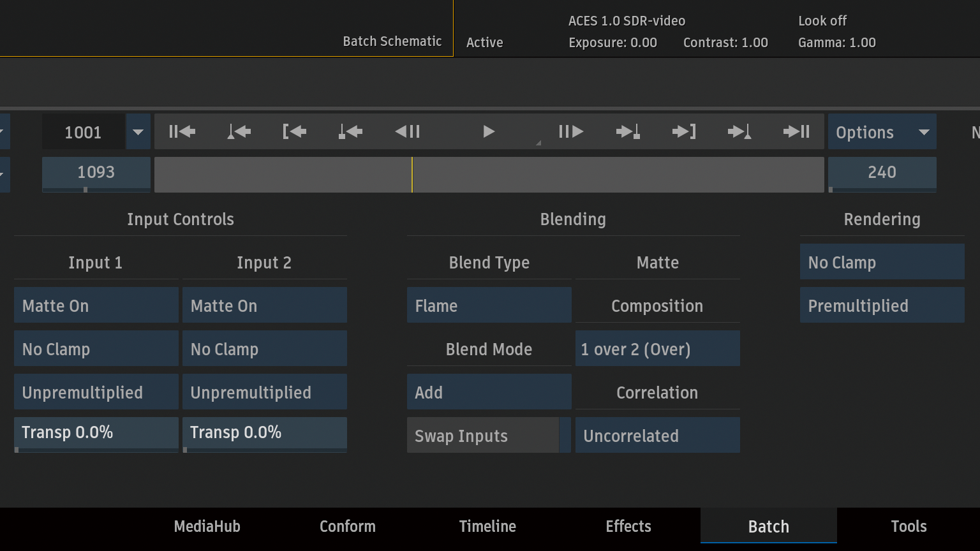Switch to the Timeline tab
The image size is (980, 551).
click(x=487, y=526)
